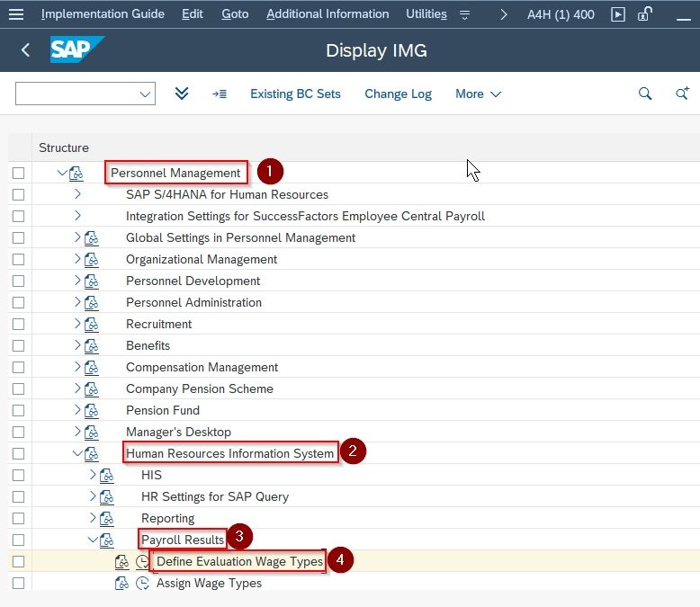Execute activity clock icon for Define Evaluation Wage Types
Image resolution: width=700 pixels, height=607 pixels.
click(142, 561)
